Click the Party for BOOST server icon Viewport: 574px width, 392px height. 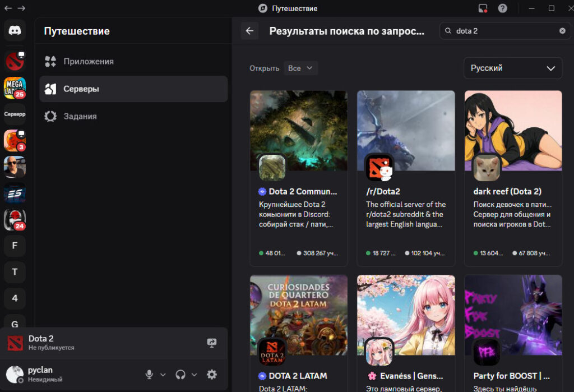[487, 352]
